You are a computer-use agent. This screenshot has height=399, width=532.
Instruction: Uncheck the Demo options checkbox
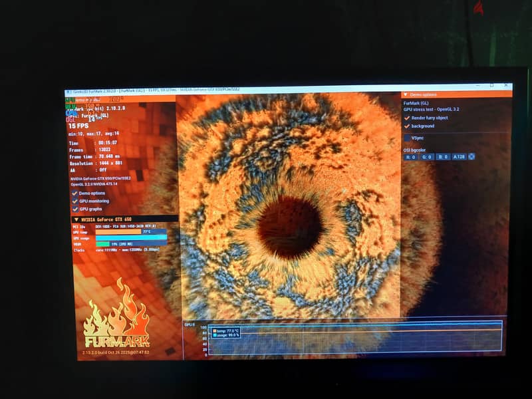(x=74, y=193)
